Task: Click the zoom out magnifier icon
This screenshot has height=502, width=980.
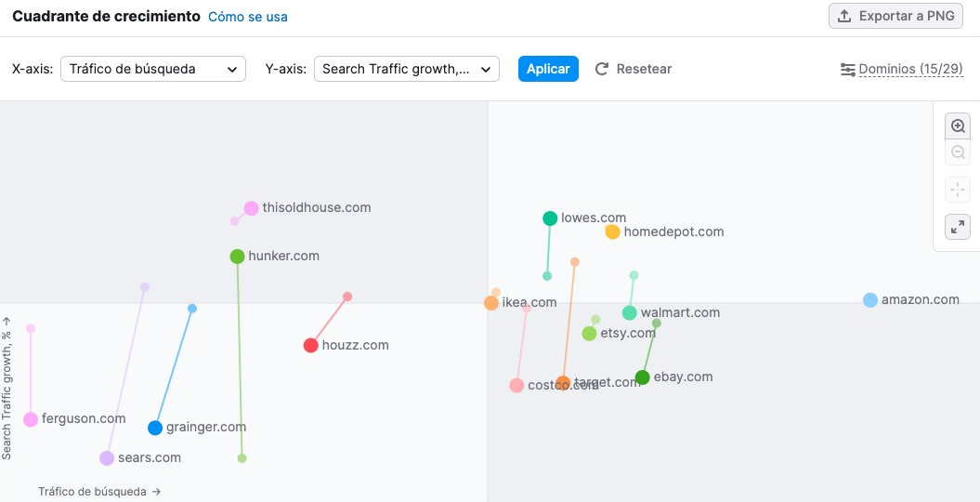Action: pyautogui.click(x=958, y=152)
